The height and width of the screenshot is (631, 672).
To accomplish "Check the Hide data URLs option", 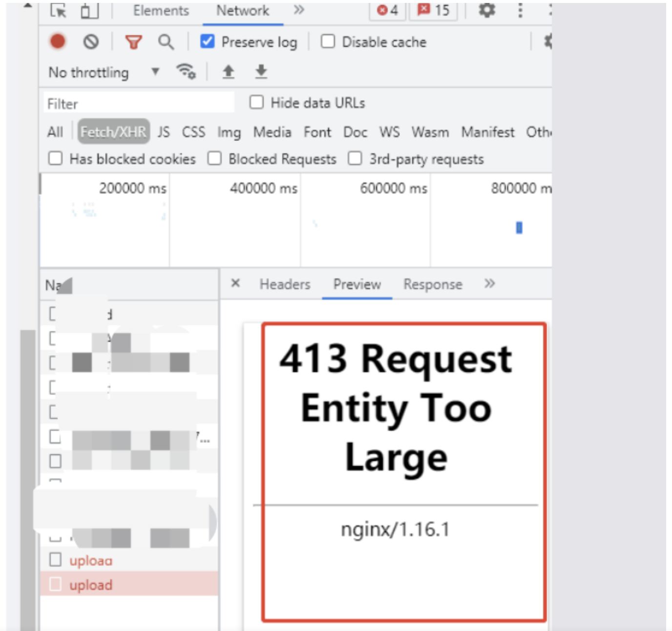I will tap(256, 103).
